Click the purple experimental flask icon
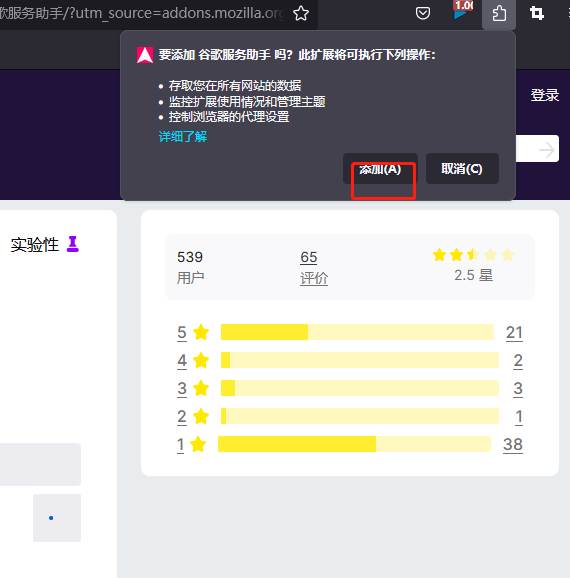The height and width of the screenshot is (578, 570). click(73, 244)
